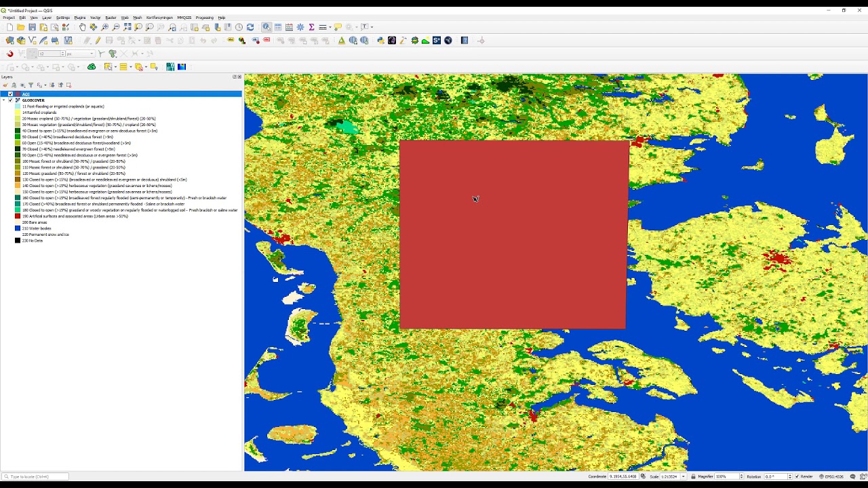Screen dimensions: 868x488
Task: Open the Vector menu
Action: coord(96,18)
